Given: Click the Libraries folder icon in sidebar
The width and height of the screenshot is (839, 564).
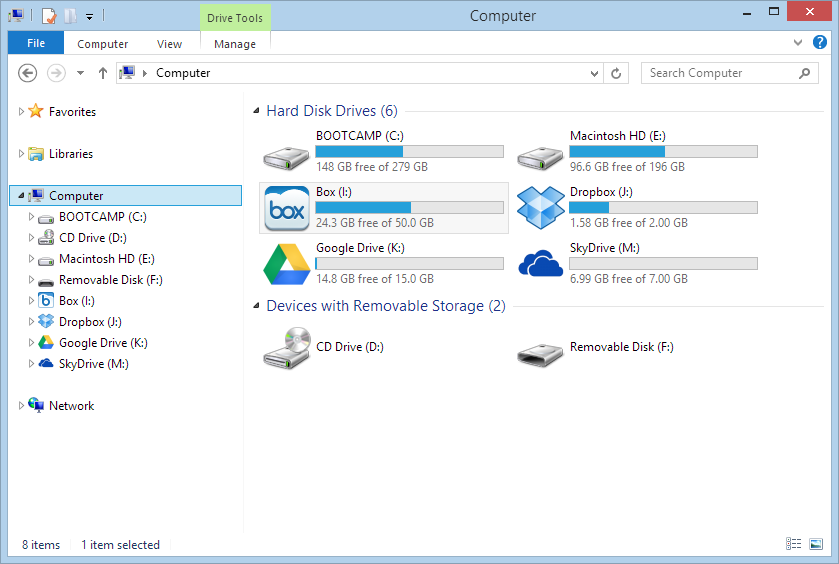Looking at the screenshot, I should coord(36,154).
